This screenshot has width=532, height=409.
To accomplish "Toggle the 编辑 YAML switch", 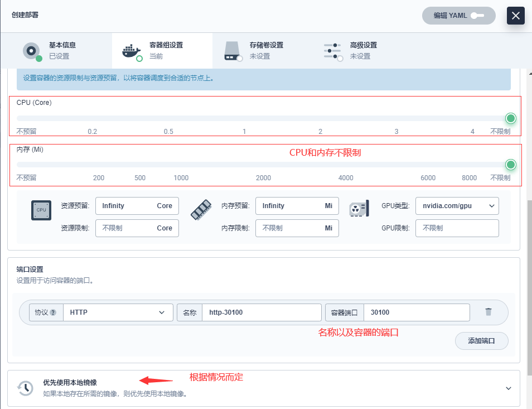I will (x=477, y=16).
